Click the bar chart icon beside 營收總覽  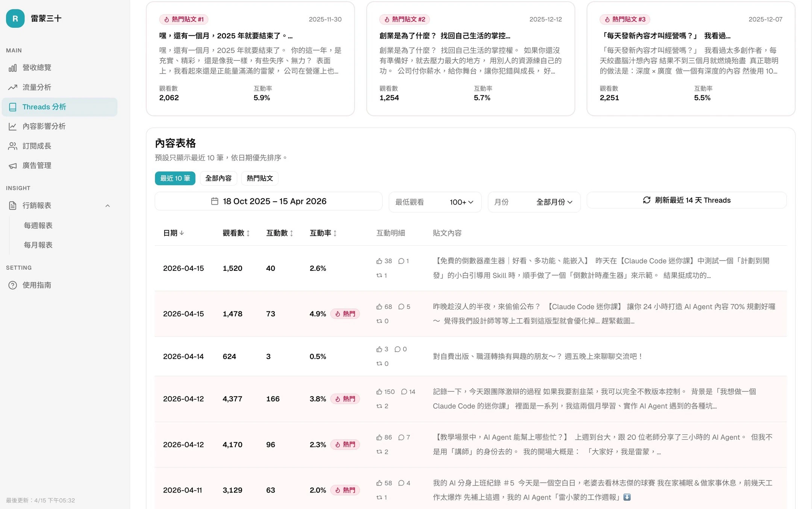click(13, 68)
